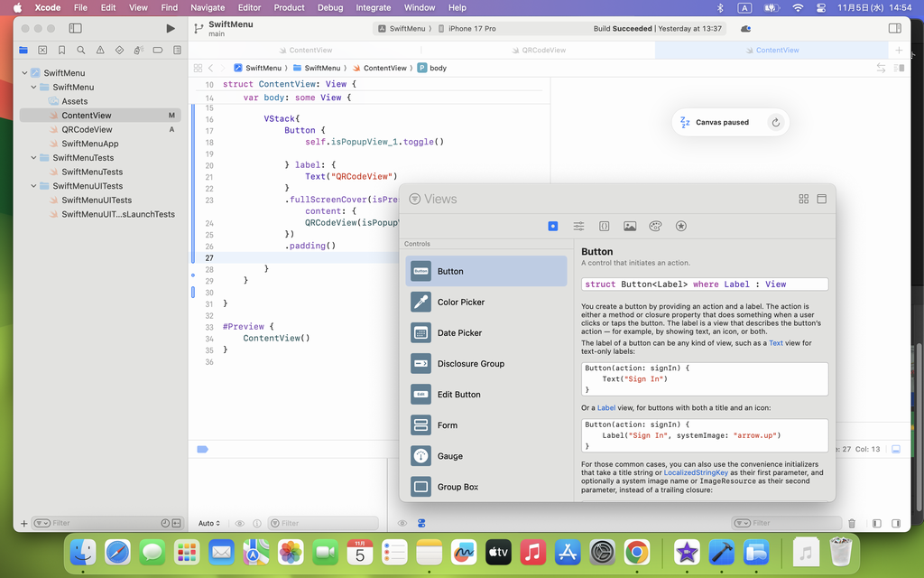
Task: Run the project with the play button
Action: 171,29
